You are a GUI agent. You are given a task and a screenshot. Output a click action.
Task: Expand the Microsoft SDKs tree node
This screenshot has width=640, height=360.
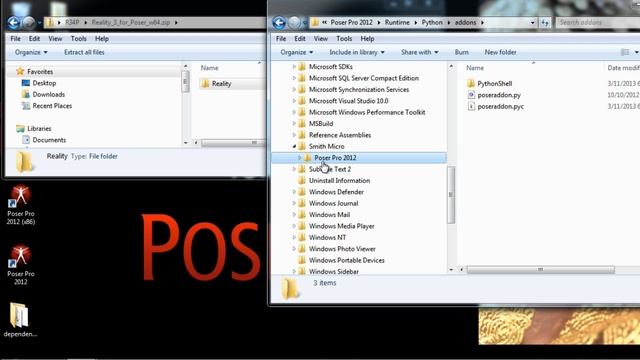coord(294,67)
